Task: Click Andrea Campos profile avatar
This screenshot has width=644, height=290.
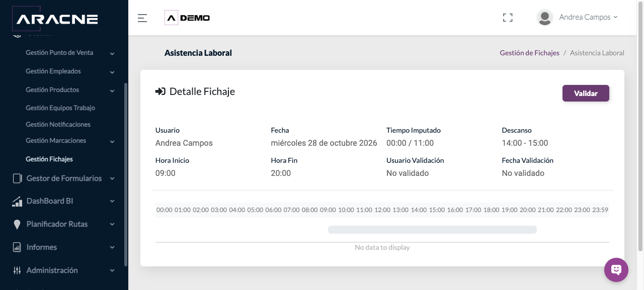Action: click(x=544, y=17)
